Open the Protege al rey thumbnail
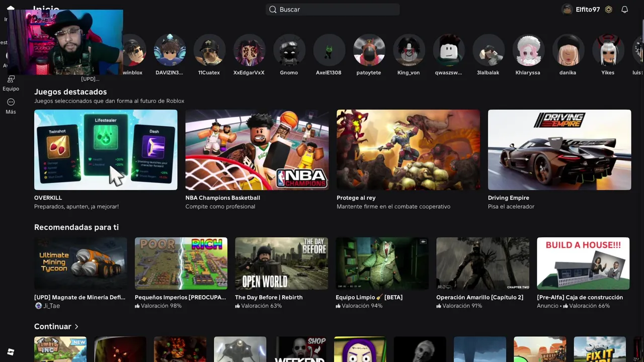This screenshot has height=362, width=644. click(408, 150)
